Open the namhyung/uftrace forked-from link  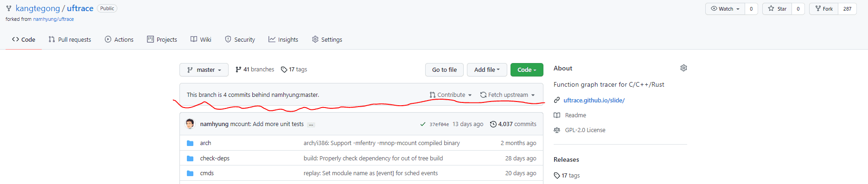[x=53, y=19]
